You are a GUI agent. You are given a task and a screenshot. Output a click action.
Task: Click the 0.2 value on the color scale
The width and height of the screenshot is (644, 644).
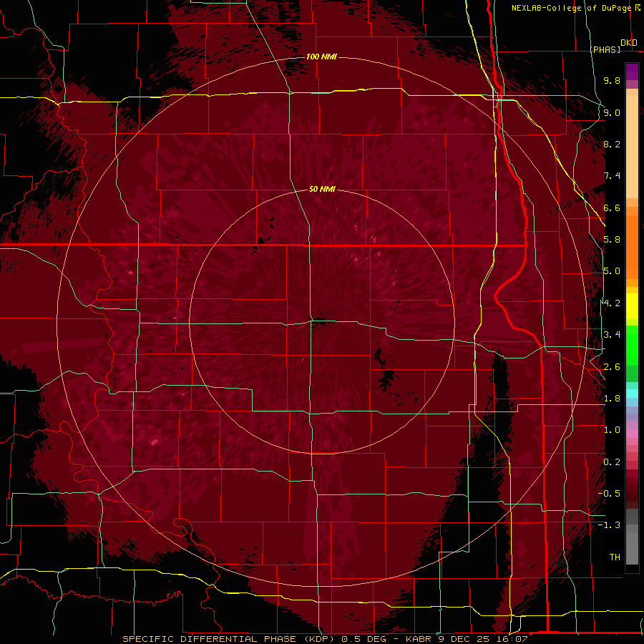pyautogui.click(x=612, y=462)
